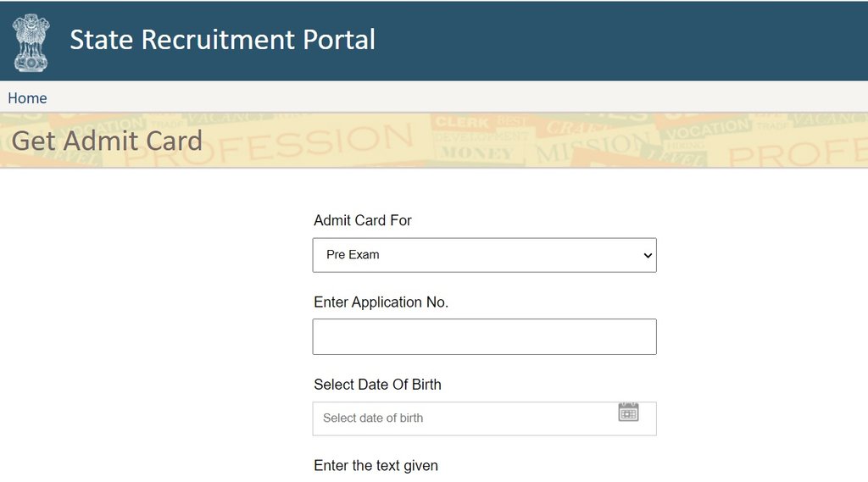Click the CLERK text in banner image
868x482 pixels.
click(462, 124)
